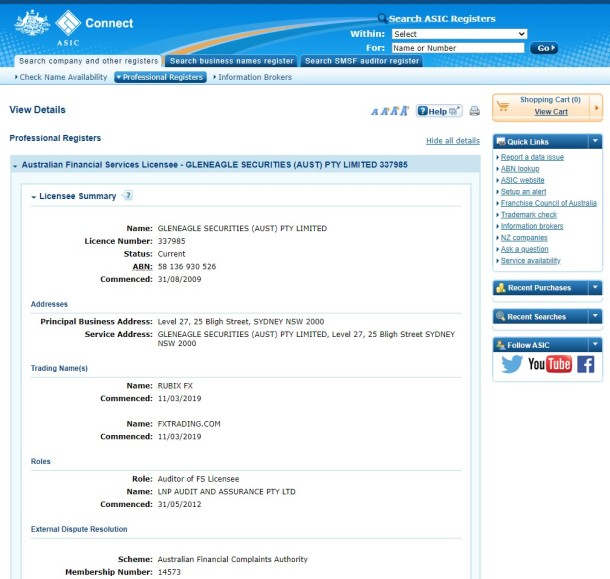
Task: Open Check Name Availability menu
Action: 62,77
